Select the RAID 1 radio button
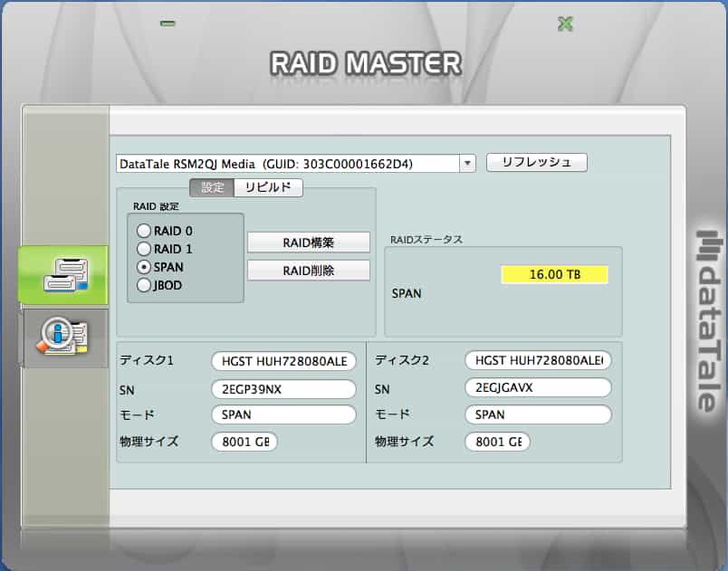This screenshot has width=728, height=571. [144, 249]
